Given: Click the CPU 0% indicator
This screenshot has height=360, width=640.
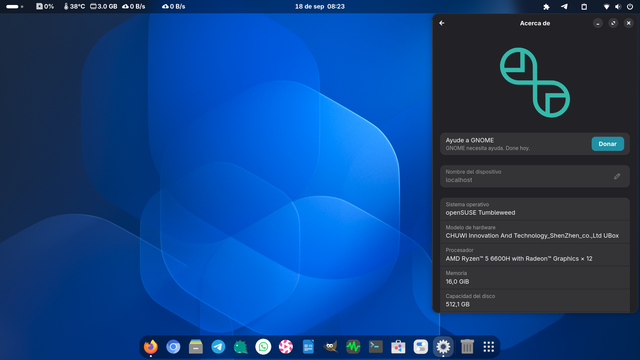Looking at the screenshot, I should pyautogui.click(x=45, y=7).
